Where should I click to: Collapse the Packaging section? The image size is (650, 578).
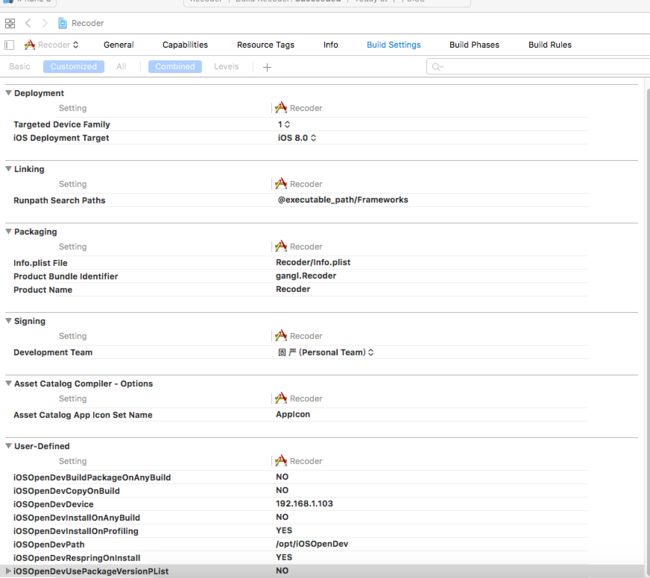point(8,231)
